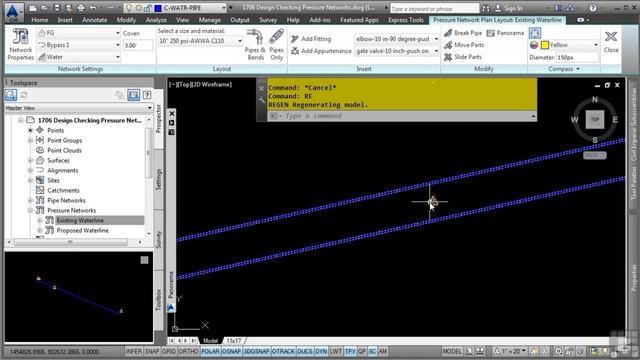Screen dimensions: 640x360
Task: Toggle GRID display in status bar
Action: coord(169,351)
